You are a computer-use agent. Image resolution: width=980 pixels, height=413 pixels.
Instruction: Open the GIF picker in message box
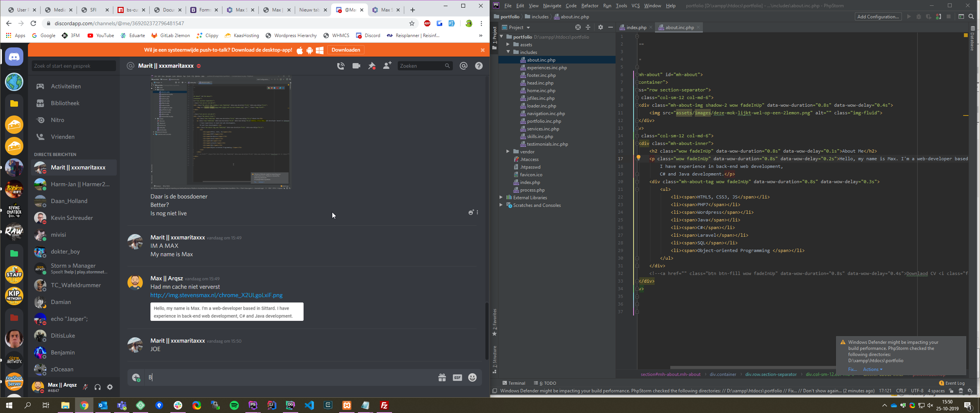pos(457,377)
